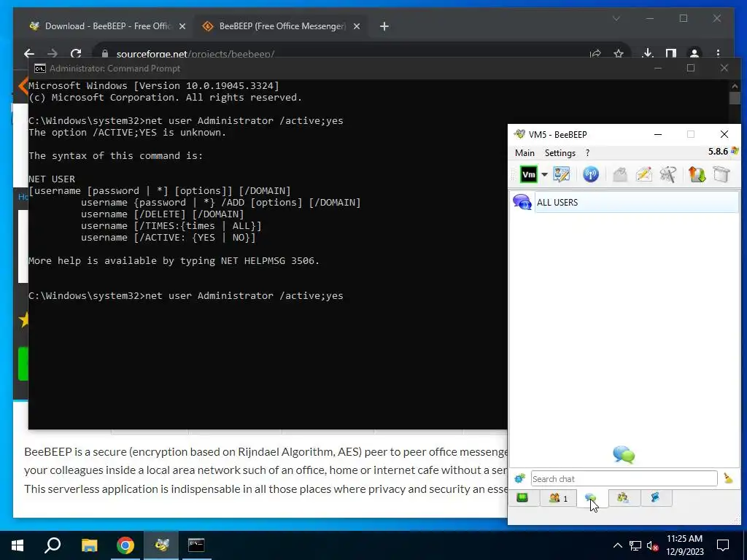This screenshot has width=747, height=560.
Task: Click the Search chat input field
Action: click(x=624, y=478)
